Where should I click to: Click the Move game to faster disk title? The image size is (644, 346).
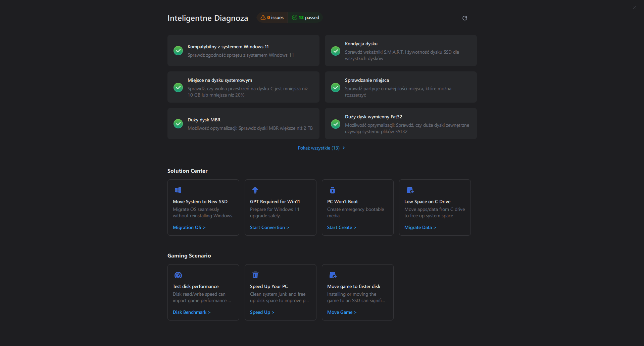coord(354,286)
